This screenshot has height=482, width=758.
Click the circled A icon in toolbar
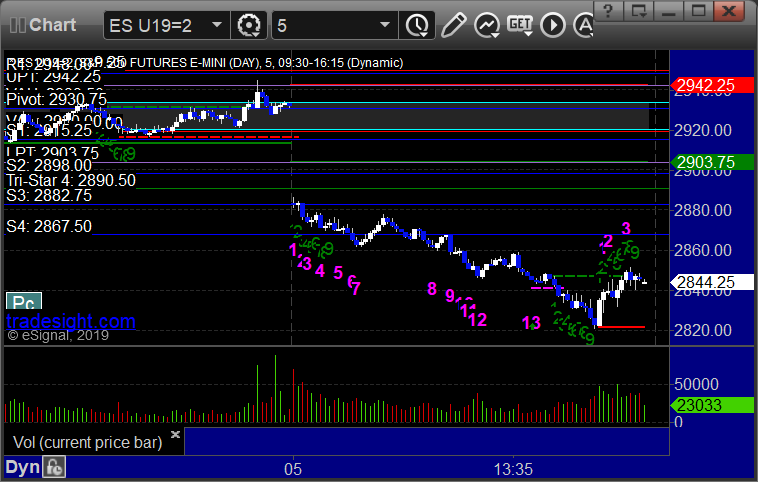(x=583, y=25)
